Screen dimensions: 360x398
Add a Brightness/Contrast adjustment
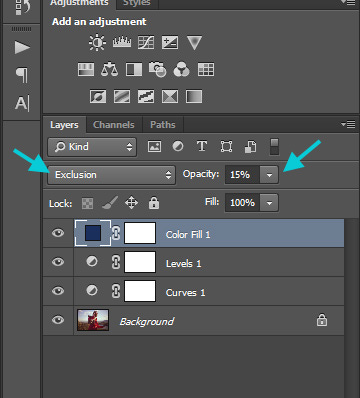97,43
